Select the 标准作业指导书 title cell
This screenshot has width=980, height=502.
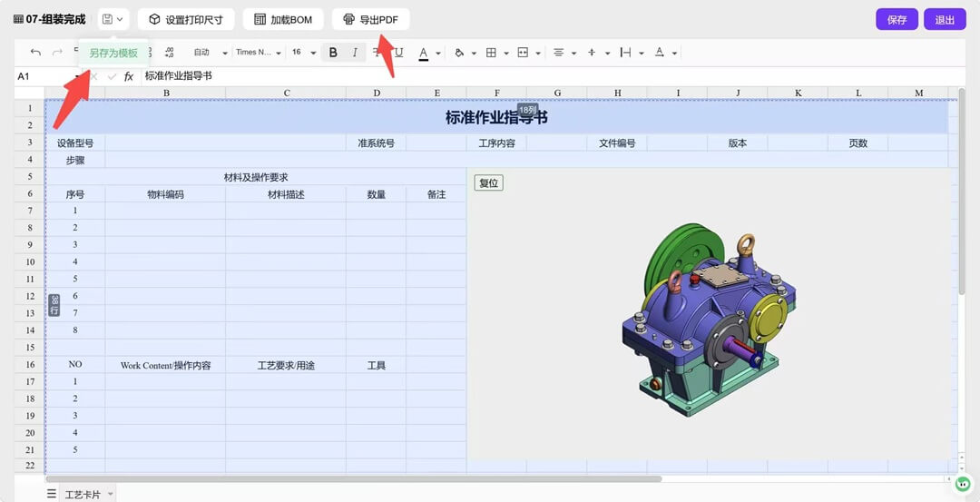(497, 117)
